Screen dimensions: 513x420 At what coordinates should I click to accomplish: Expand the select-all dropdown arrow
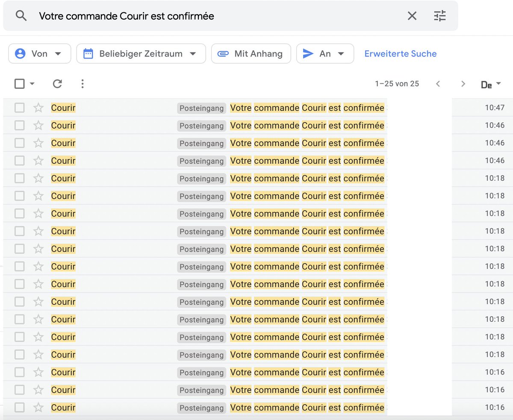[32, 84]
